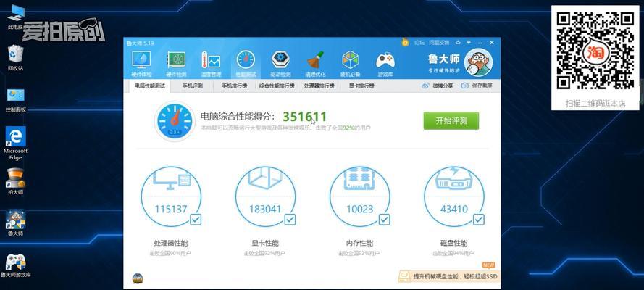Viewport: 644px width, 290px height.
Task: Click the 鲁大师 mascot avatar
Action: tap(478, 62)
